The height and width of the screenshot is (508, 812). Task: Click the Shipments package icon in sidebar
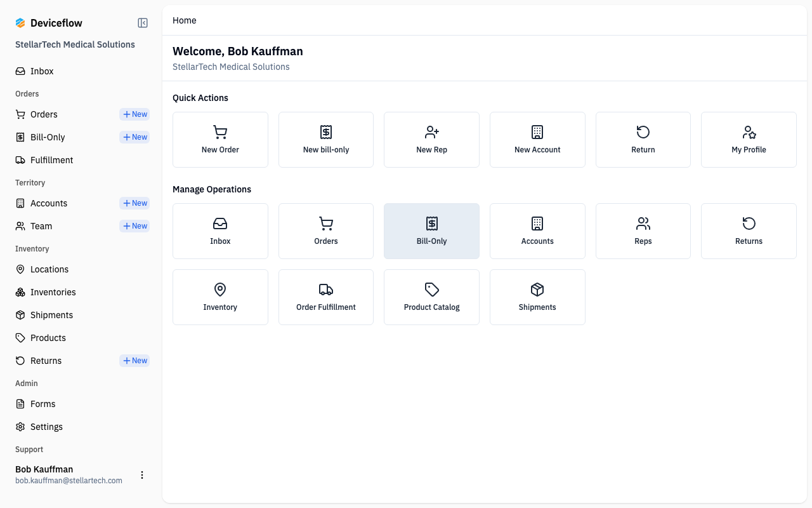tap(20, 315)
